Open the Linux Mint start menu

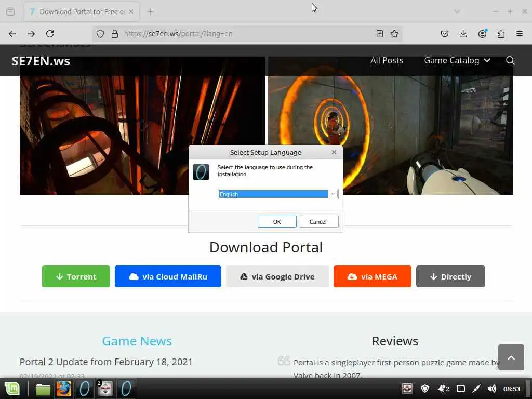[x=12, y=389]
